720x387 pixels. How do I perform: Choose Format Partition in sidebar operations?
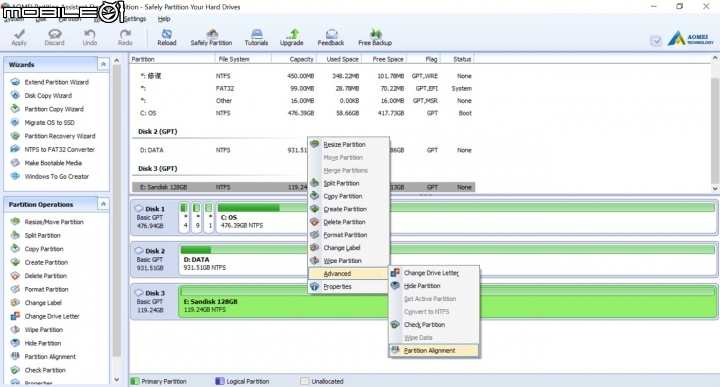[x=40, y=289]
